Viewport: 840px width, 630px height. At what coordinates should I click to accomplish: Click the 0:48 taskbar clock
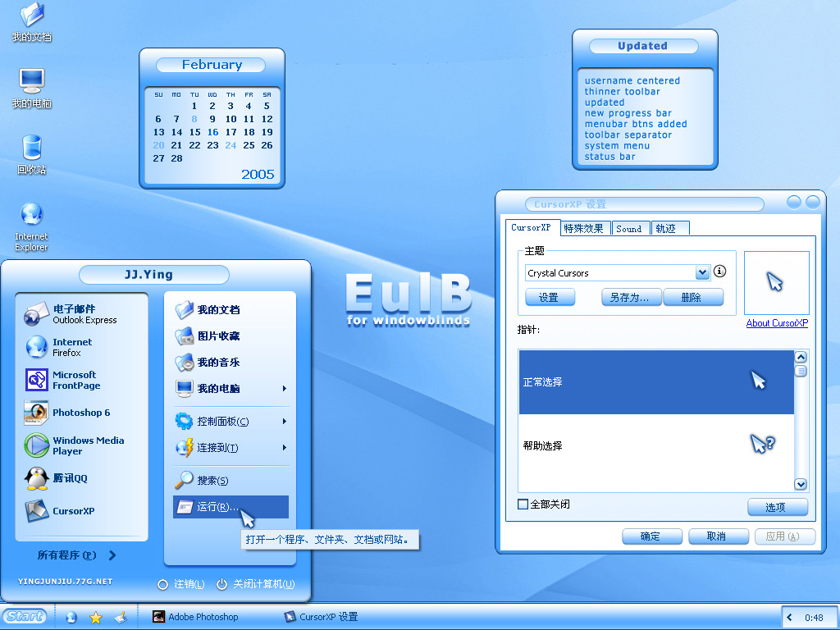pos(814,618)
